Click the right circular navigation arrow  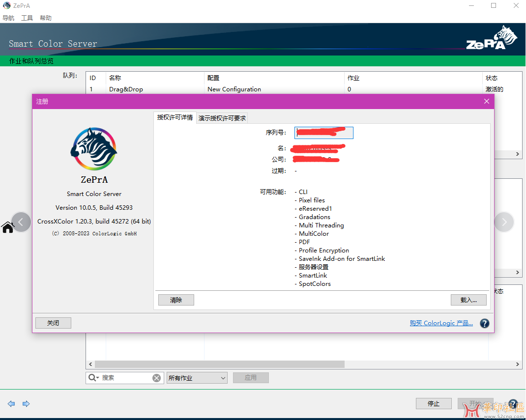coord(504,222)
